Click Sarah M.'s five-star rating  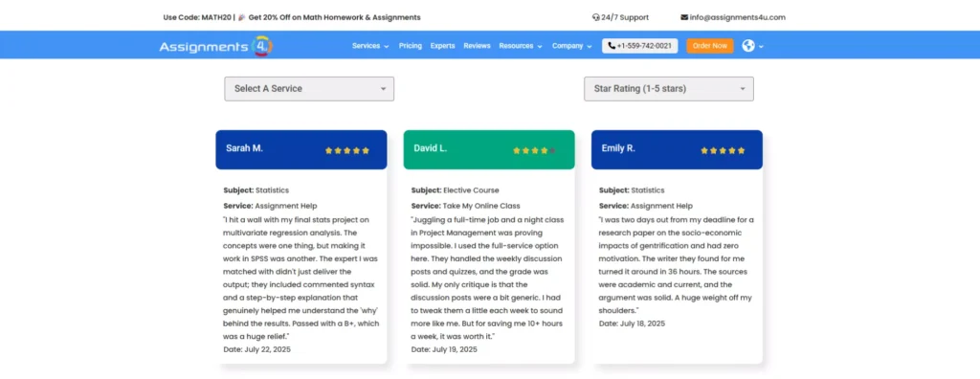click(x=346, y=150)
